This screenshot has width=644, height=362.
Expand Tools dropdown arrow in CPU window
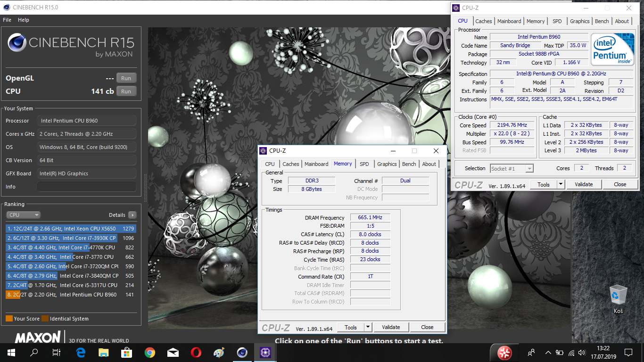pyautogui.click(x=561, y=184)
